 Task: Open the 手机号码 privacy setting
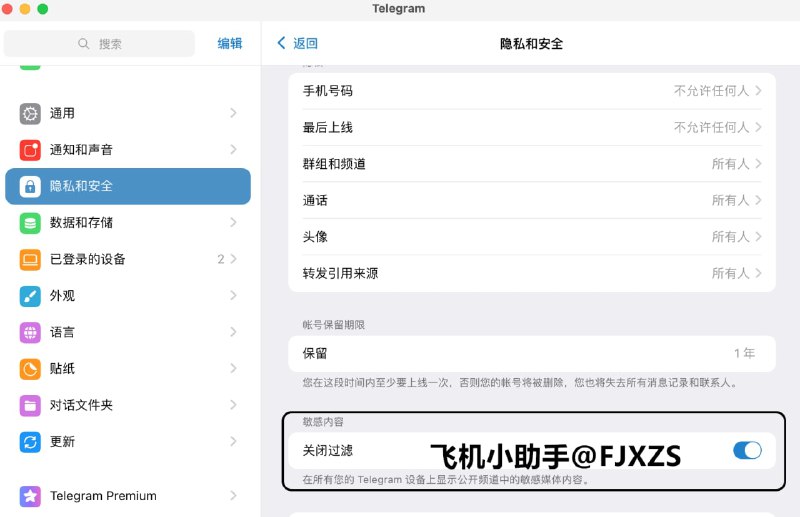[532, 91]
